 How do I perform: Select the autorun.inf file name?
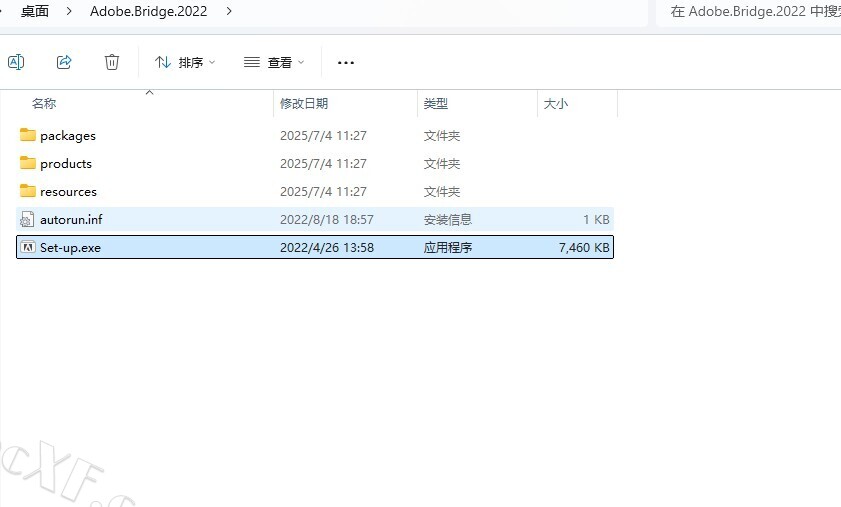pyautogui.click(x=71, y=219)
